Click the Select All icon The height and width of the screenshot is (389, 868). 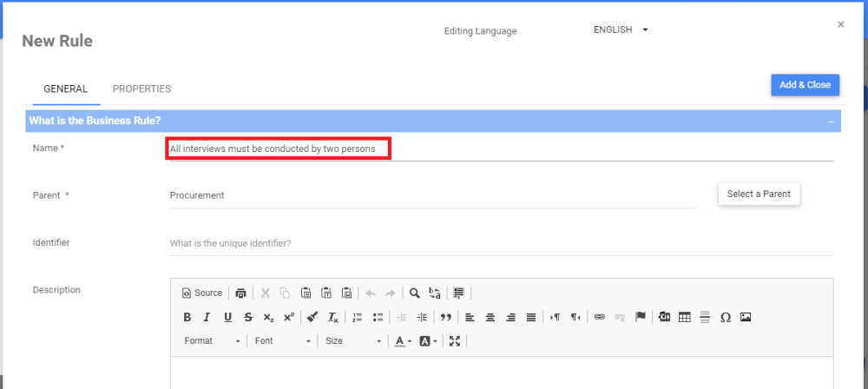[x=458, y=293]
